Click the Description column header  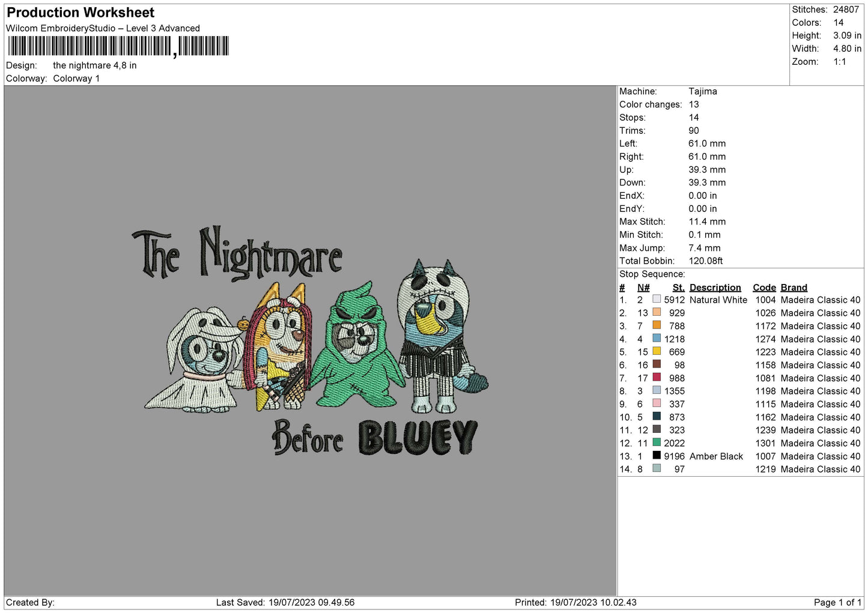[715, 288]
